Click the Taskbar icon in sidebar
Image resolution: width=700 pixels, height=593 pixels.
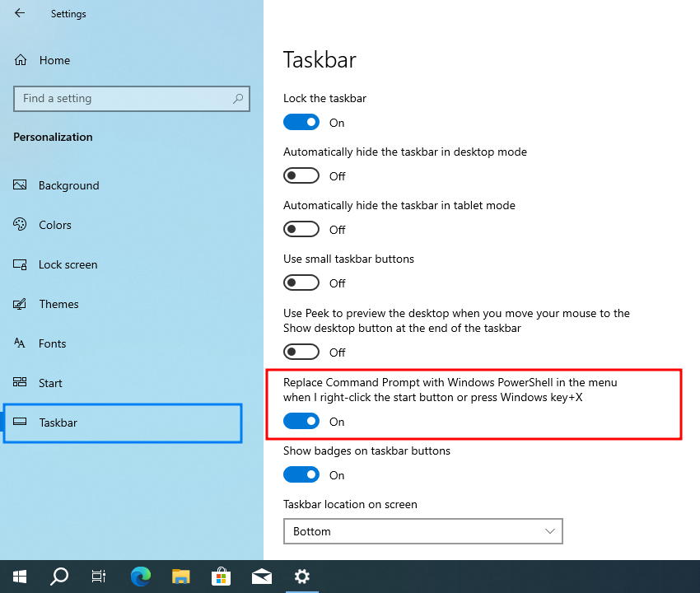(x=20, y=422)
